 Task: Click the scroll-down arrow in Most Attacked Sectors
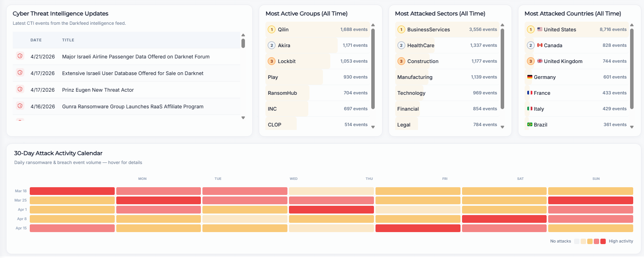pyautogui.click(x=502, y=127)
